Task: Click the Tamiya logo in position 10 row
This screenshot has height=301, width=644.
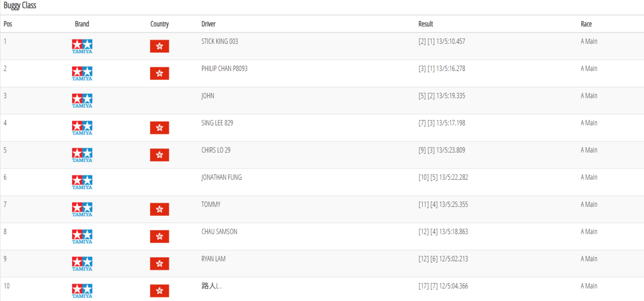Action: tap(82, 291)
